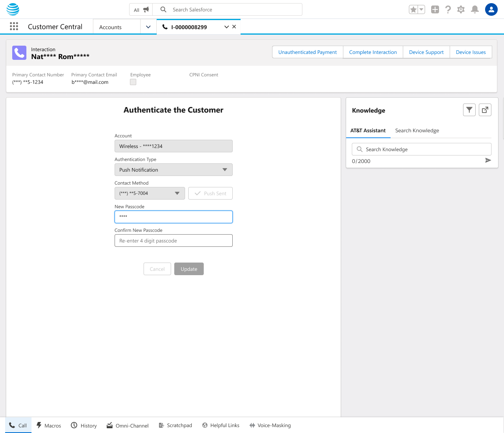This screenshot has width=504, height=433.
Task: Click the purple Interaction phone icon
Action: (19, 53)
